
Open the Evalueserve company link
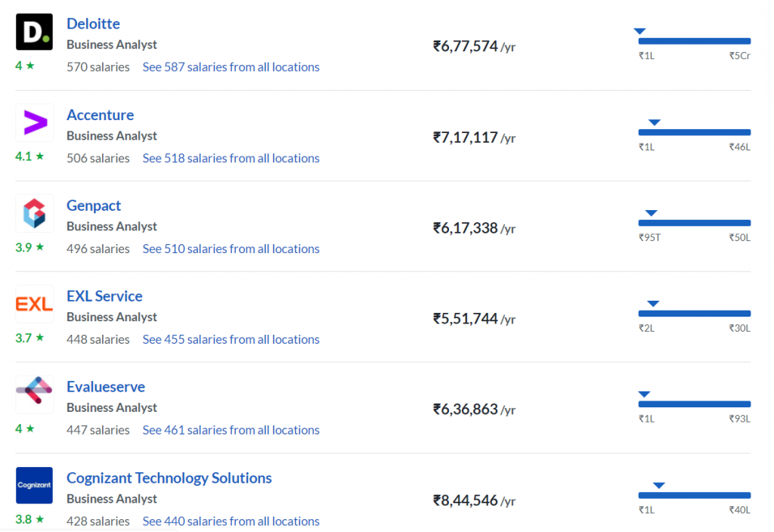(106, 387)
